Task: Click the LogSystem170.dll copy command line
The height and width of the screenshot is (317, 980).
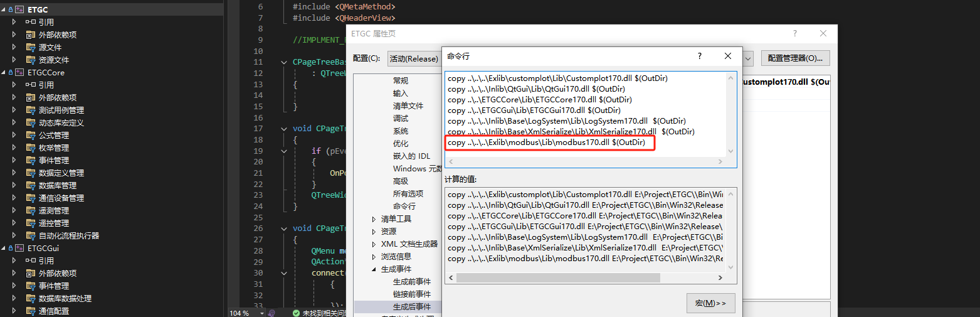Action: click(567, 121)
